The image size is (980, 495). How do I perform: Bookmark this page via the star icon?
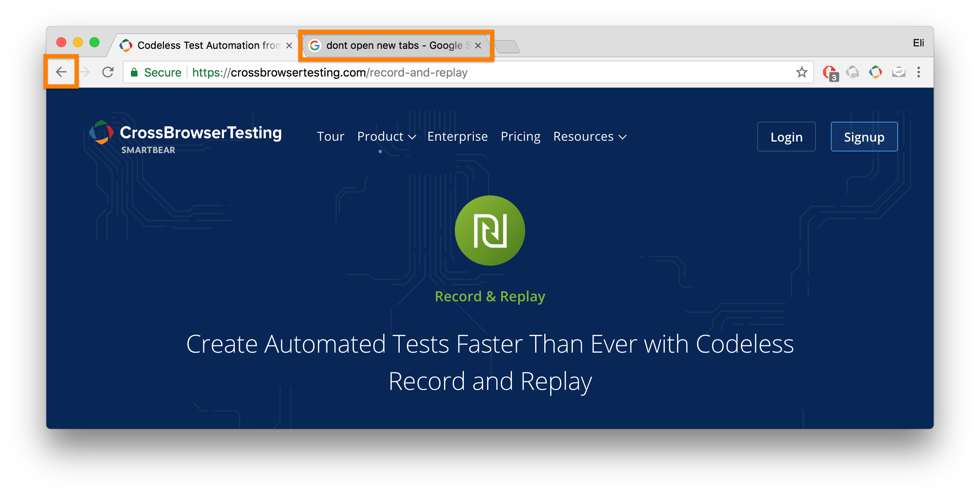click(x=802, y=72)
